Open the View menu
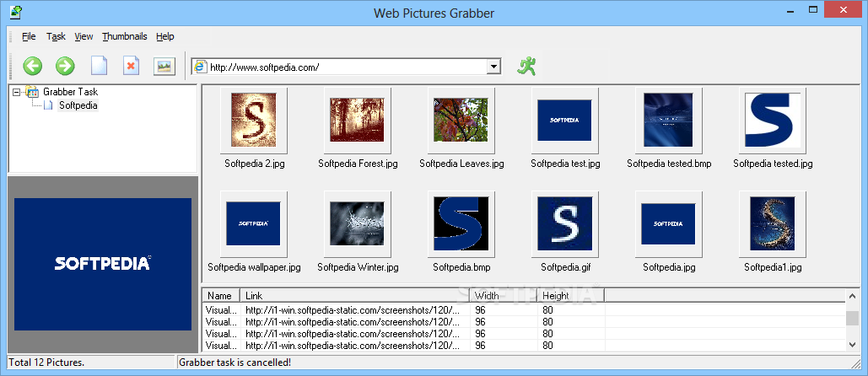Viewport: 868px width, 376px height. tap(84, 36)
